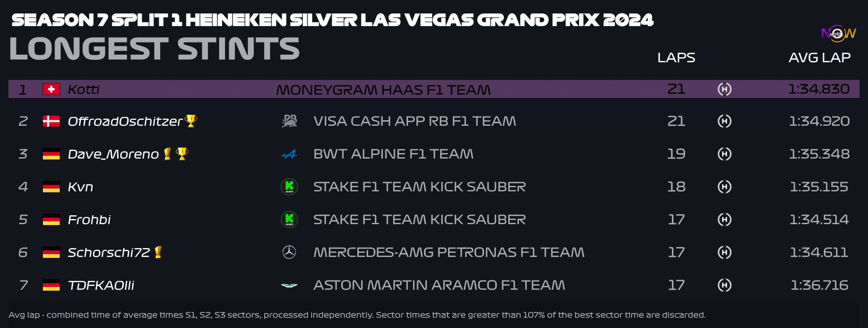The width and height of the screenshot is (868, 328).
Task: Click the gold trophy next to OffroadOschitzer
Action: (191, 121)
